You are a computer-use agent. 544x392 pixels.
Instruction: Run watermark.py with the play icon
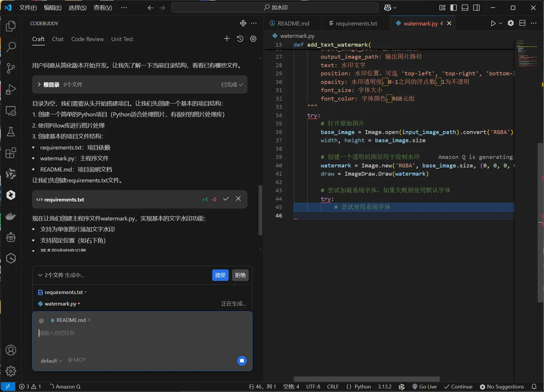pos(493,23)
